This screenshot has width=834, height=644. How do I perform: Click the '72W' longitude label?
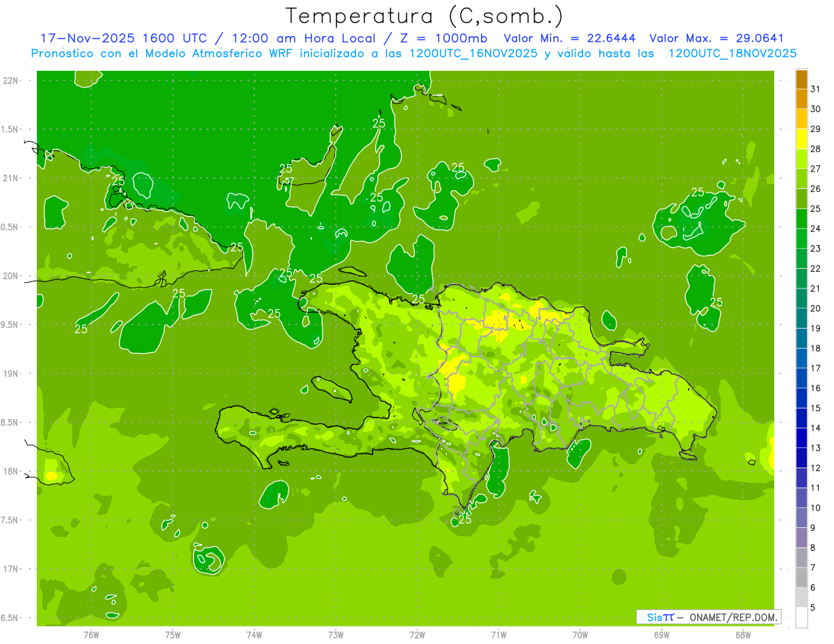click(x=417, y=634)
